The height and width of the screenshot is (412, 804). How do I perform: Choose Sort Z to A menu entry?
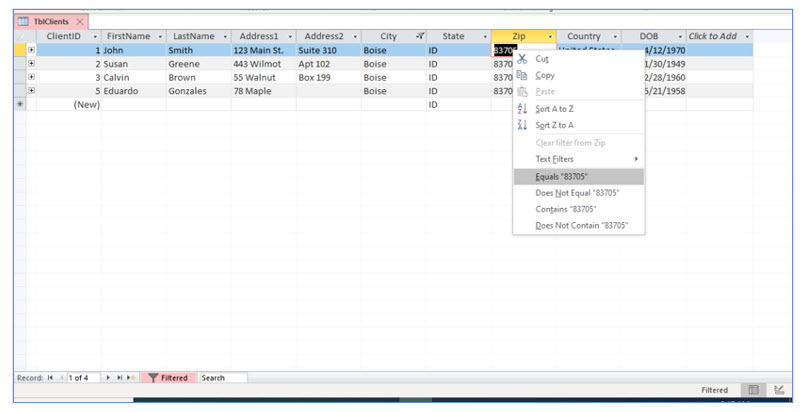click(578, 125)
